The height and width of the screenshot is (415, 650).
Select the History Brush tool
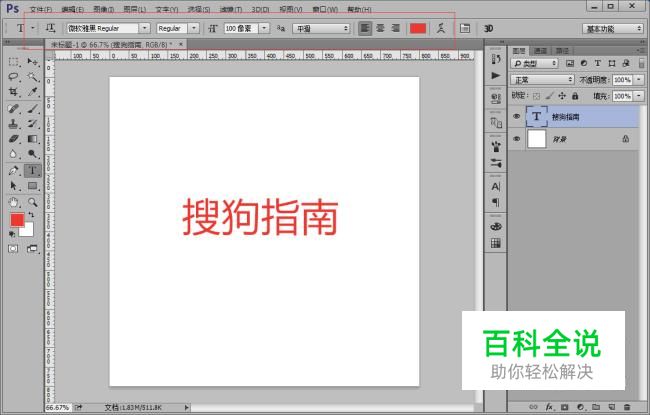[x=32, y=124]
